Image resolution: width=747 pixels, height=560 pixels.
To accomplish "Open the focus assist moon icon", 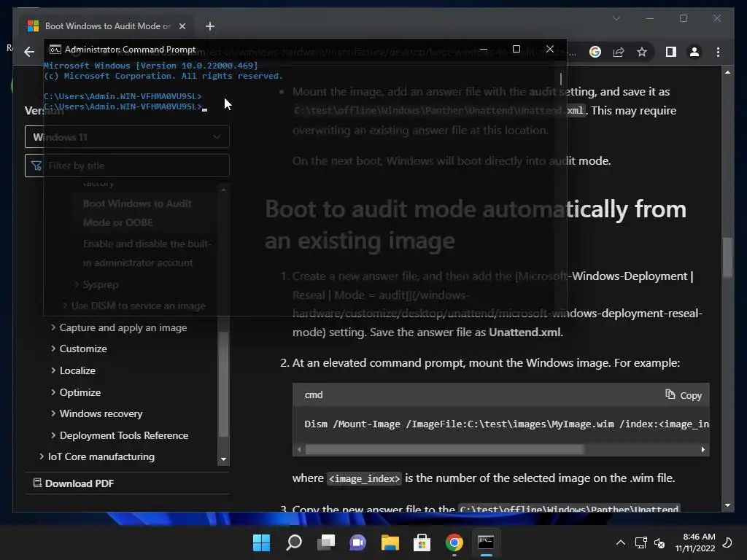I will click(727, 542).
